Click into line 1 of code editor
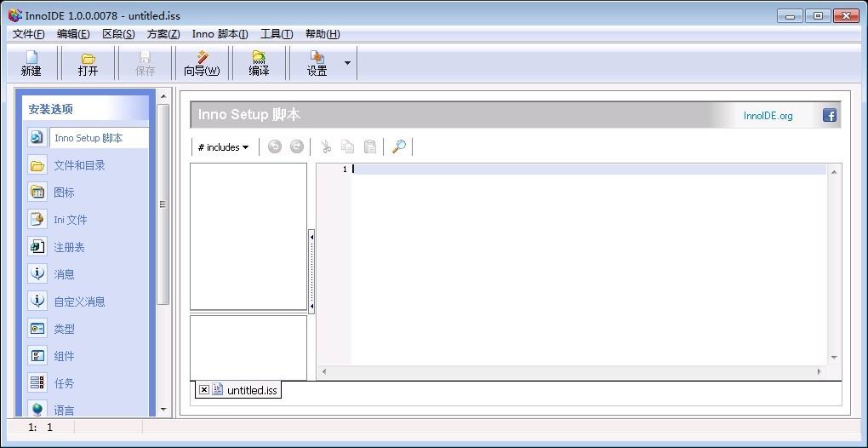The height and width of the screenshot is (448, 868). coord(587,169)
